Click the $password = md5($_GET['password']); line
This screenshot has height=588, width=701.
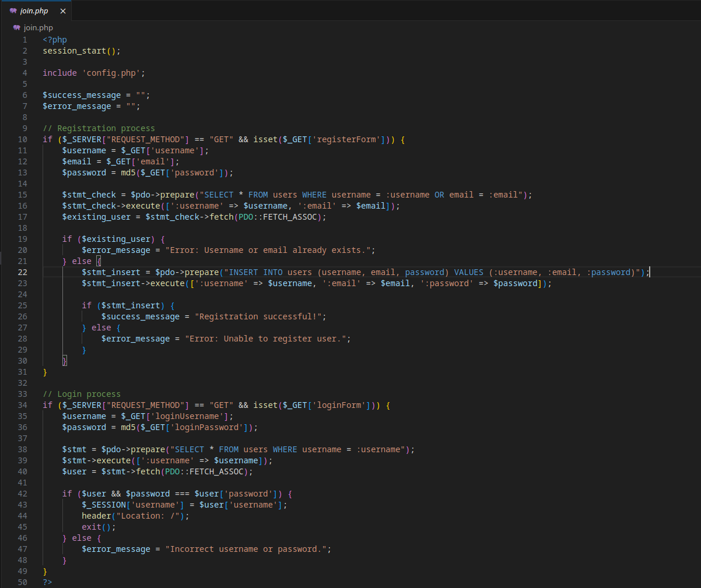coord(148,172)
